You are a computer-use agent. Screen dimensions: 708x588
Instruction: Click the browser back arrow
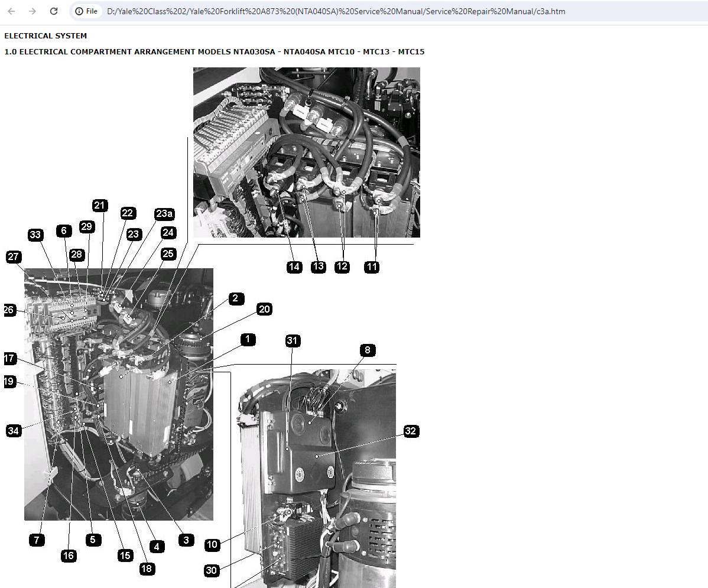click(11, 11)
